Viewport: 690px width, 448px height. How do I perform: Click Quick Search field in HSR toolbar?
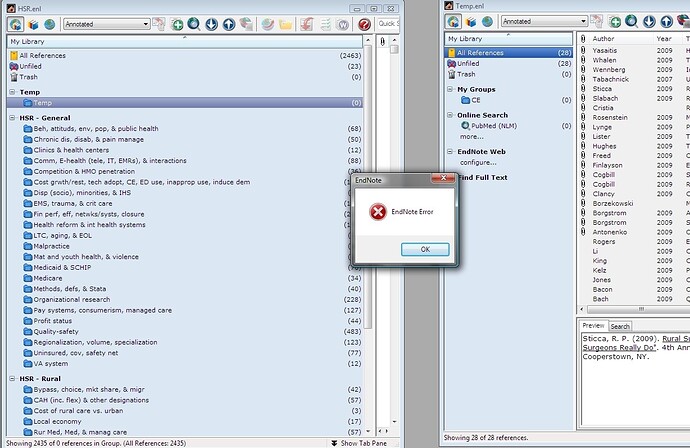[x=388, y=24]
